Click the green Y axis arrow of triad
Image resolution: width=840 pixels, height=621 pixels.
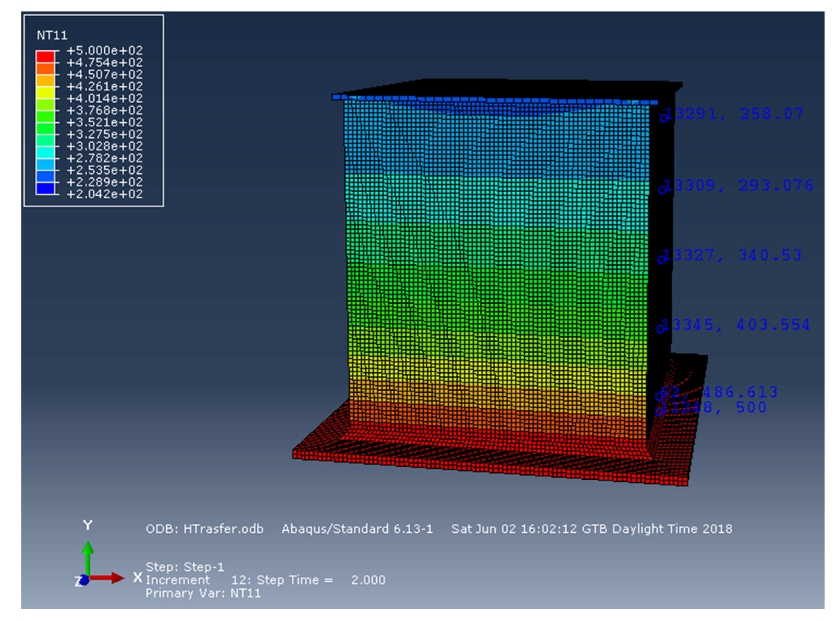[88, 556]
